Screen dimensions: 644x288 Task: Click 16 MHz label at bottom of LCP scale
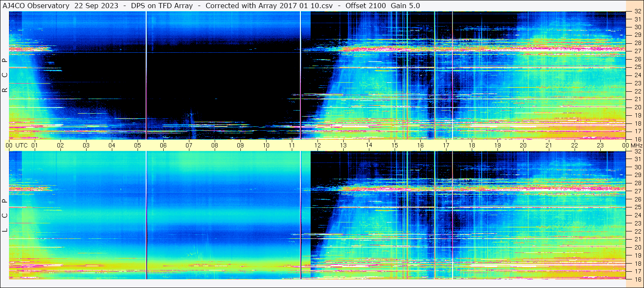coord(638,279)
